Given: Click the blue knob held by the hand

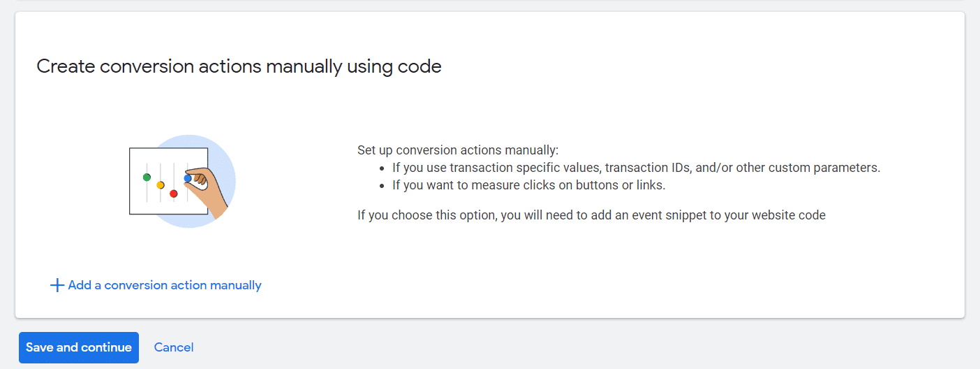Looking at the screenshot, I should click(188, 178).
